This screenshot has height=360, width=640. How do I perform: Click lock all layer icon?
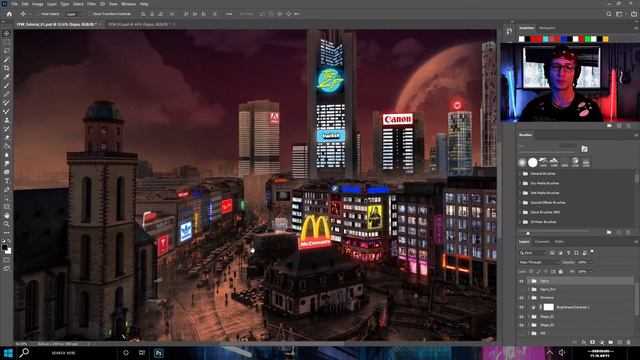[560, 271]
